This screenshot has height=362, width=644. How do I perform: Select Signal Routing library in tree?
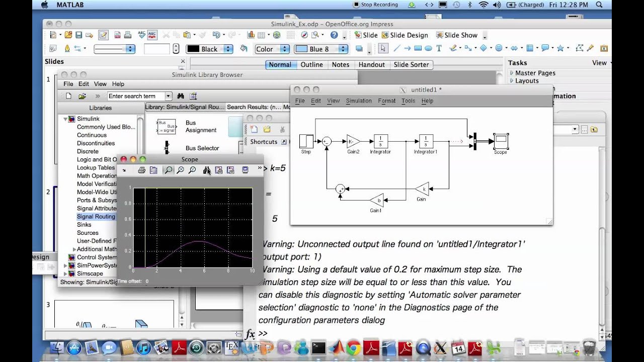pyautogui.click(x=96, y=217)
